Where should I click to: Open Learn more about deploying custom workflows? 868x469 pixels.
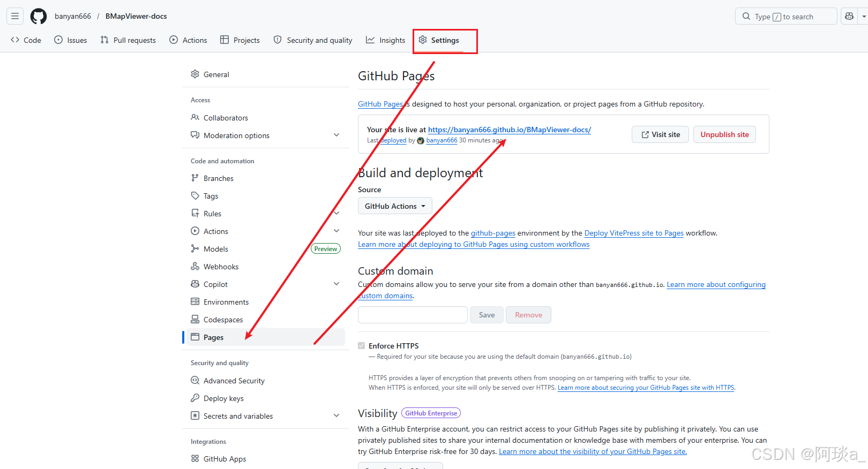coord(474,244)
